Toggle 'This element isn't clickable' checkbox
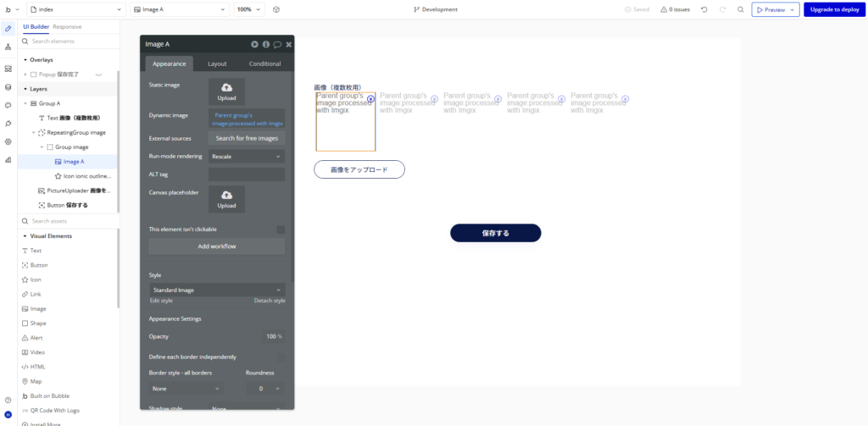The height and width of the screenshot is (426, 868). 281,230
